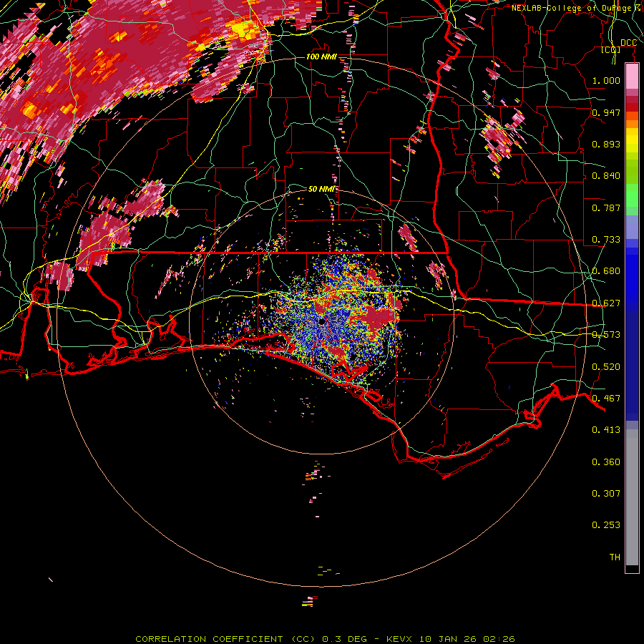Click the yellow segment of the color bar
This screenshot has height=644, width=644.
[x=632, y=140]
